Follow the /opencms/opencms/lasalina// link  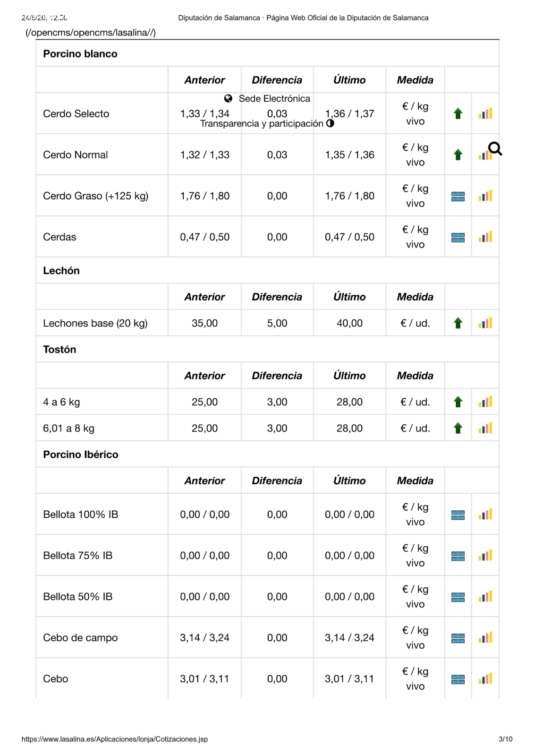(x=91, y=32)
